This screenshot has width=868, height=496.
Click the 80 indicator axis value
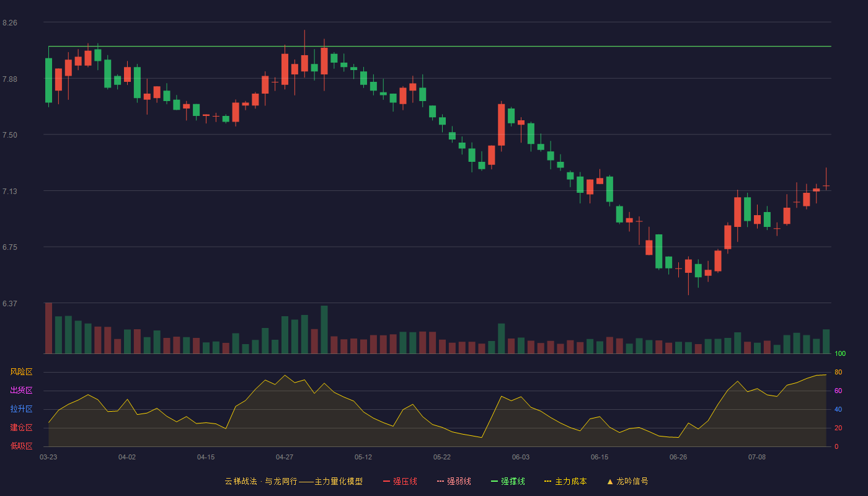click(838, 372)
